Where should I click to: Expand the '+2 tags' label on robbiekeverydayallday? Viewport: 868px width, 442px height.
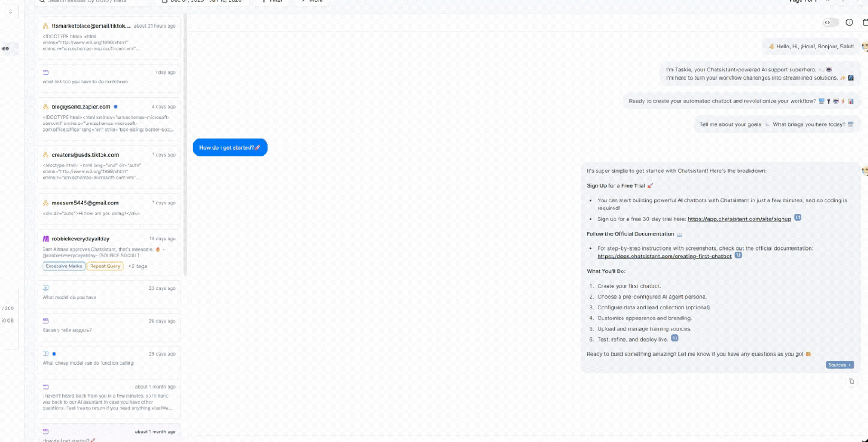pos(138,266)
